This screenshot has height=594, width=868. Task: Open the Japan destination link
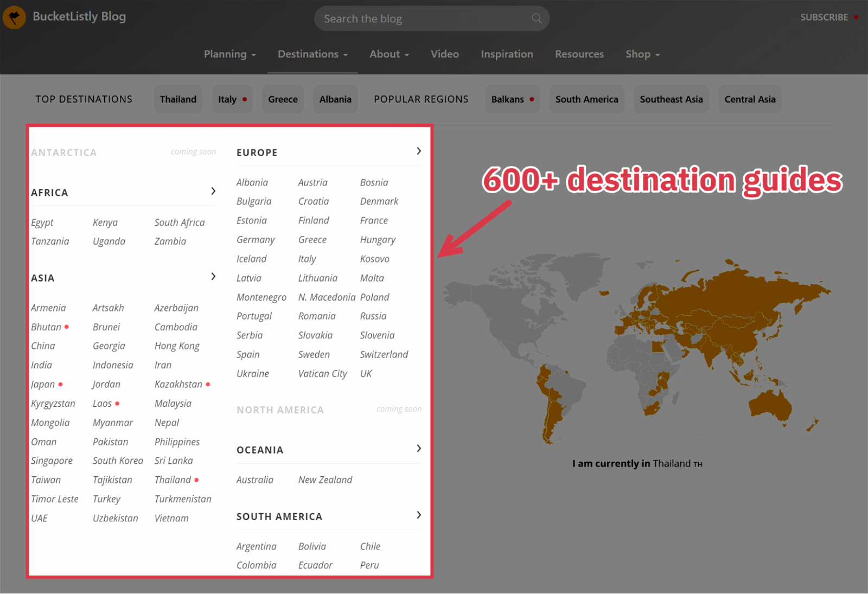tap(43, 385)
